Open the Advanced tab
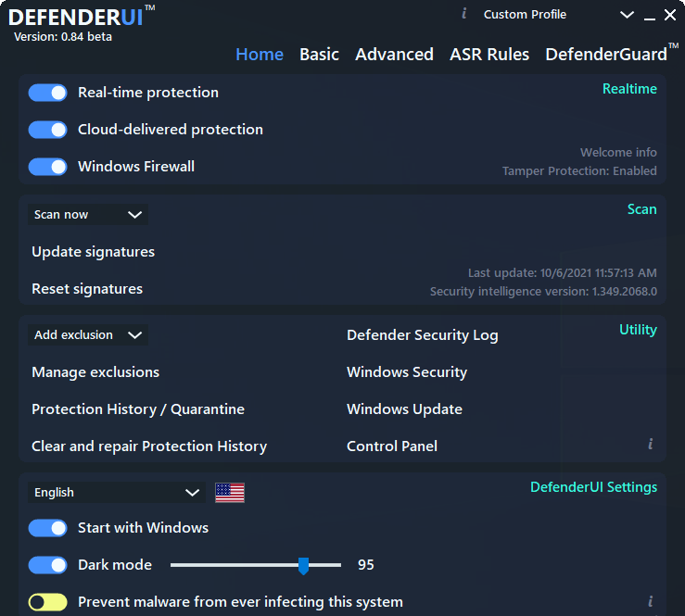This screenshot has width=685, height=616. (x=394, y=55)
